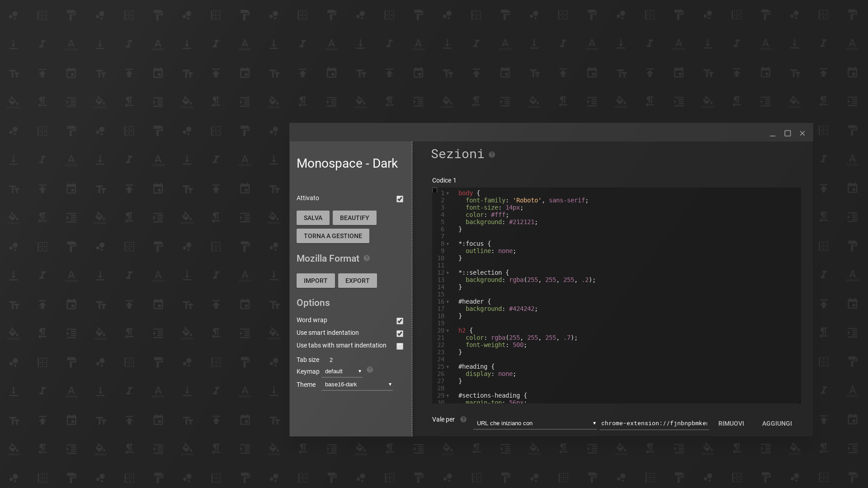Open the base16-dark Theme dropdown
The width and height of the screenshot is (868, 488).
(x=357, y=385)
